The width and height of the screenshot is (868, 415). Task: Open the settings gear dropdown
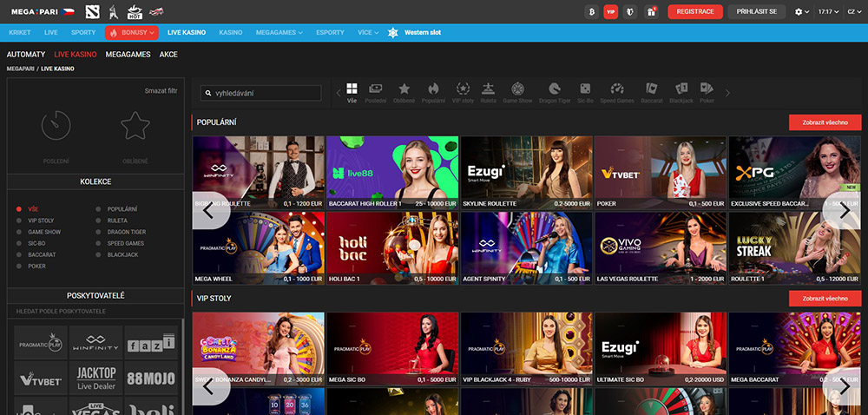coord(801,11)
